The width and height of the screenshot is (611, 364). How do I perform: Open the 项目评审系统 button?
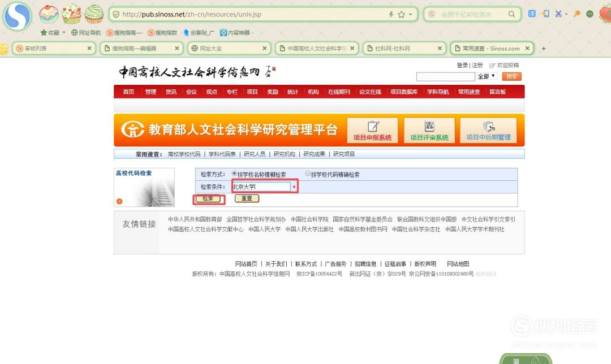(x=429, y=130)
